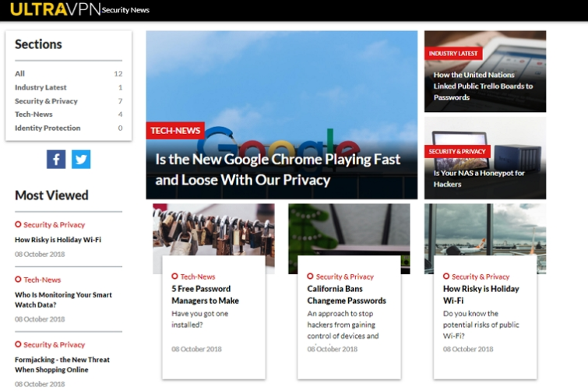Open the Facebook share icon
Image resolution: width=588 pixels, height=391 pixels.
56,160
